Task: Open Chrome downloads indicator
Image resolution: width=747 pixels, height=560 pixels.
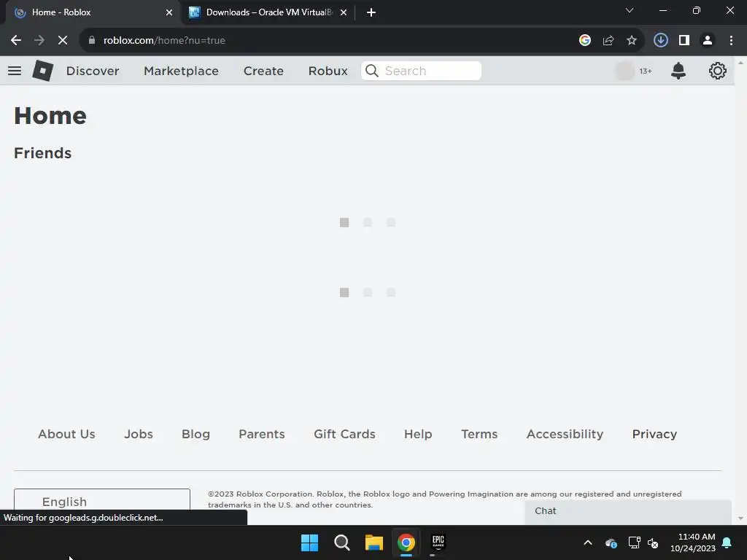Action: pyautogui.click(x=660, y=41)
